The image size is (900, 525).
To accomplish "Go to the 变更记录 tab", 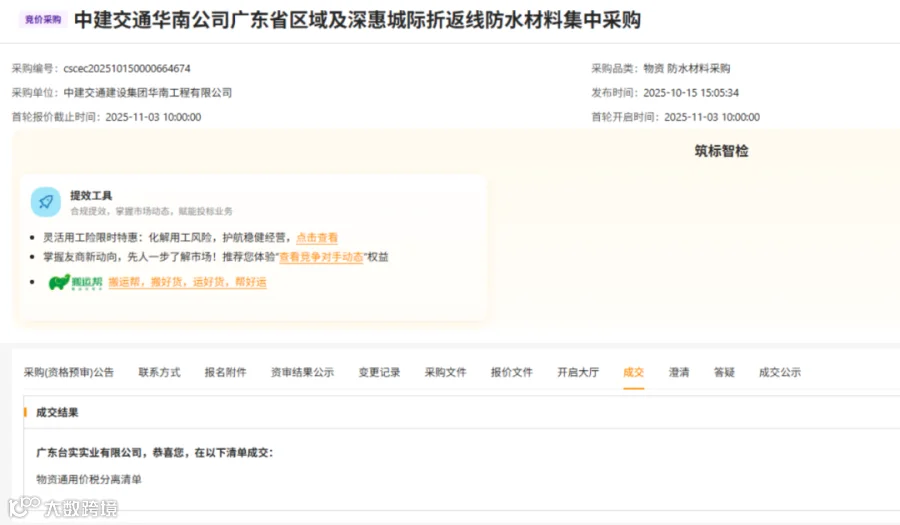I will (x=379, y=372).
